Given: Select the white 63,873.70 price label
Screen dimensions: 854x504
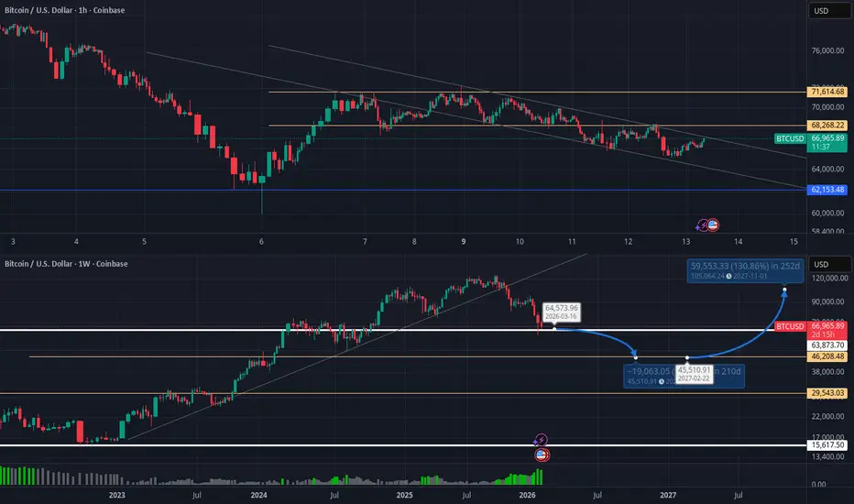Looking at the screenshot, I should tap(827, 345).
